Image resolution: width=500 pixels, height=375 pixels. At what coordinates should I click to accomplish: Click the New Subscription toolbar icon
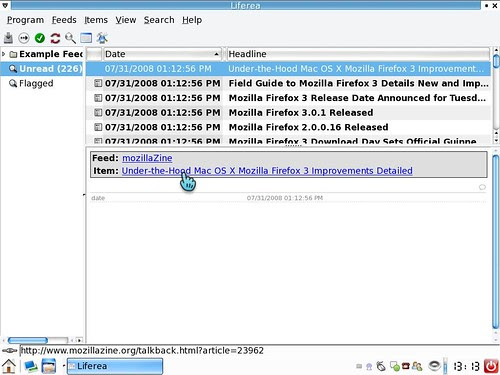coord(8,38)
